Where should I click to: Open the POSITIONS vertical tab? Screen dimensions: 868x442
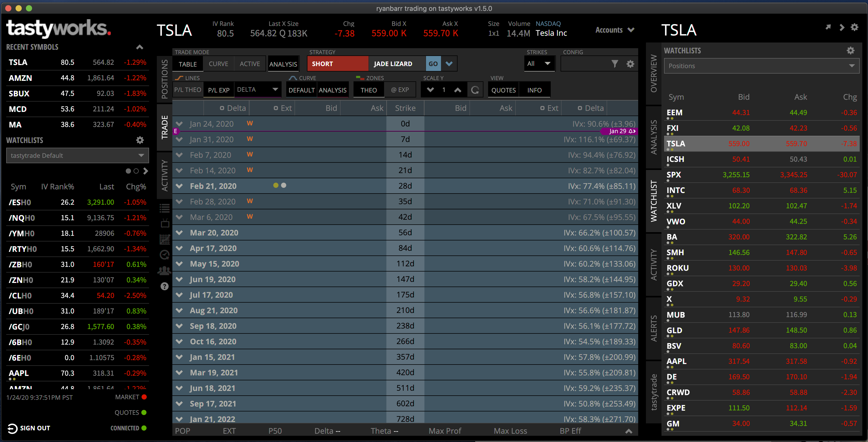coord(164,79)
